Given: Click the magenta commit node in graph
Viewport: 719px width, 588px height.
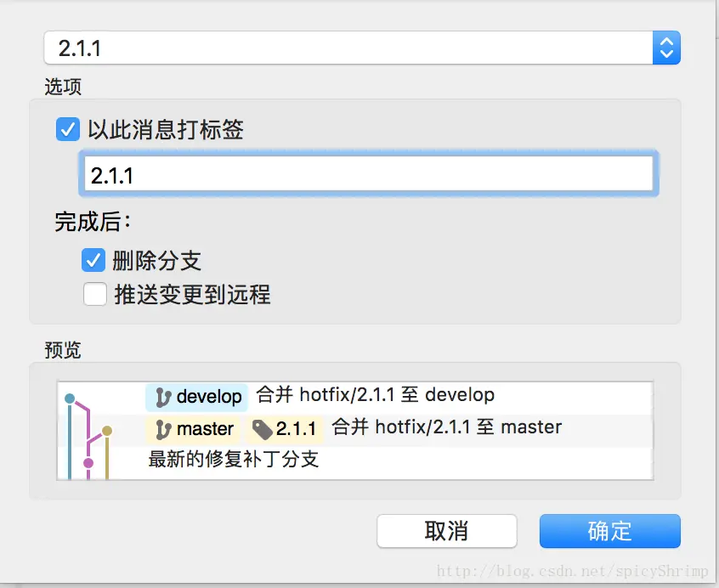Looking at the screenshot, I should tap(88, 463).
